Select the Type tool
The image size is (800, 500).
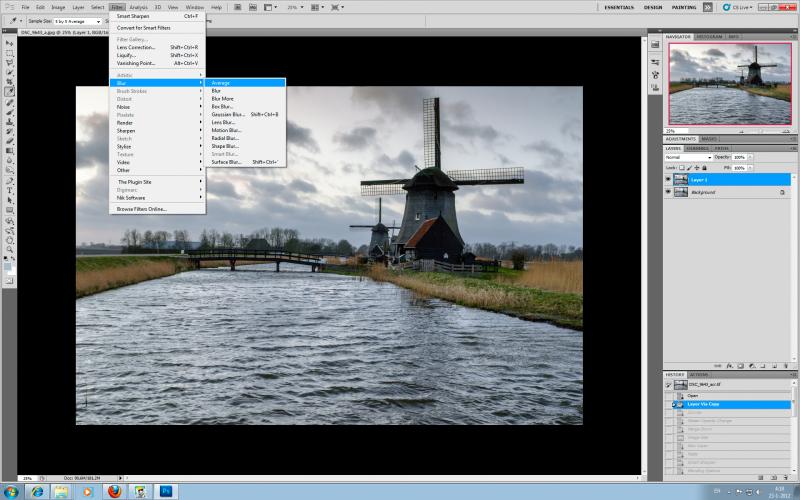pos(9,191)
